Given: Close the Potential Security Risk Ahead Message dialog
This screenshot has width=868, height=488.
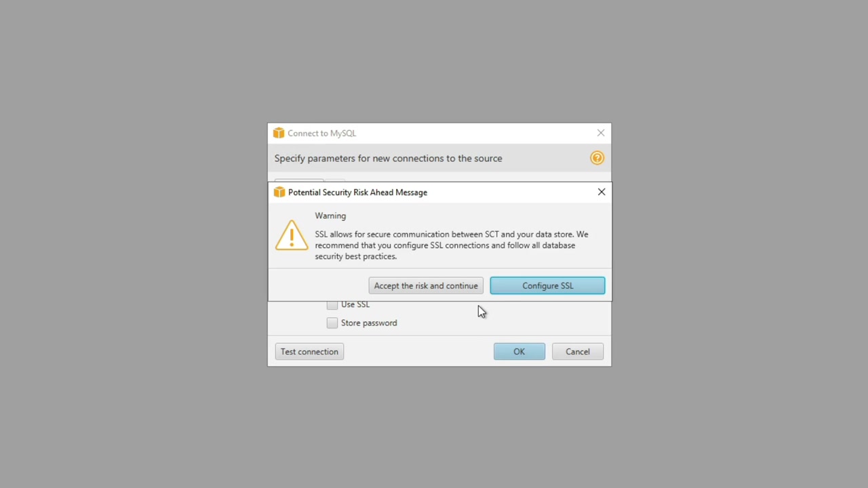Looking at the screenshot, I should 601,192.
